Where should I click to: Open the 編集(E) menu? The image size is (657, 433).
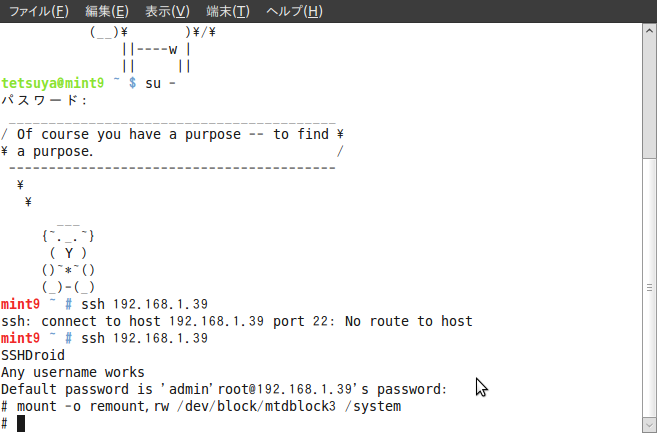[x=107, y=11]
